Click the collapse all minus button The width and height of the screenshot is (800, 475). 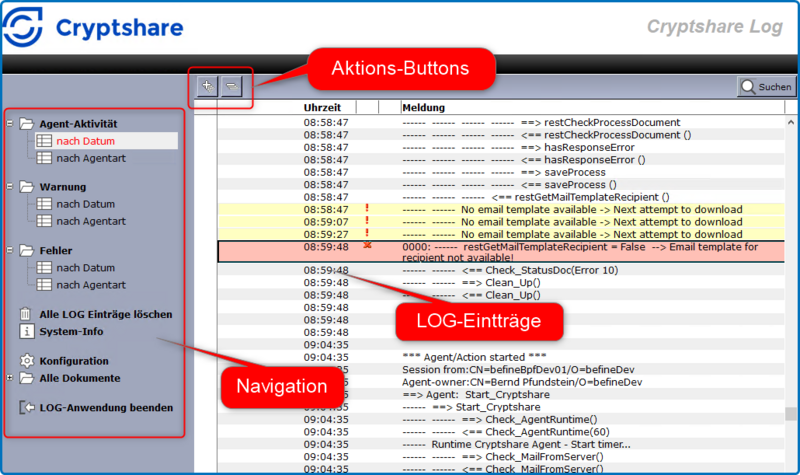[x=232, y=86]
